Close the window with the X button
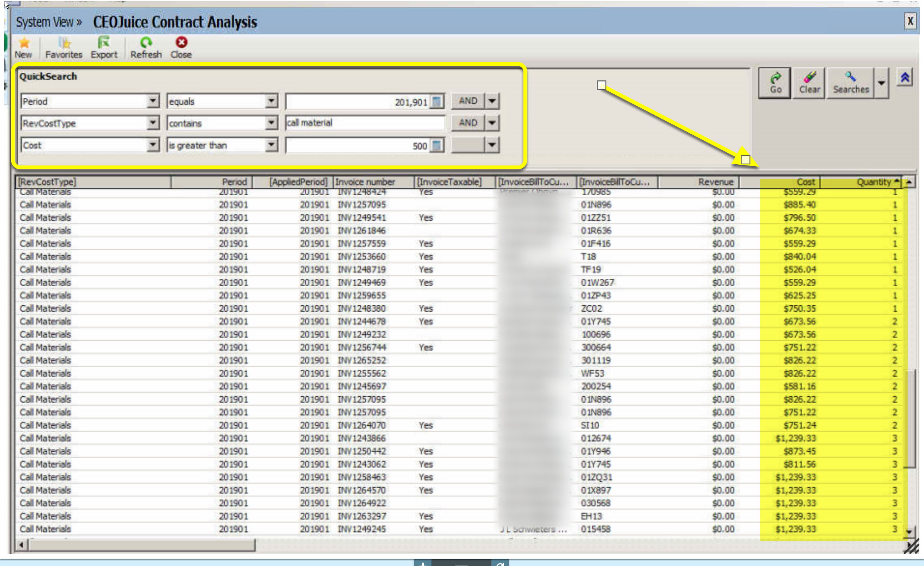The image size is (924, 566). [910, 21]
